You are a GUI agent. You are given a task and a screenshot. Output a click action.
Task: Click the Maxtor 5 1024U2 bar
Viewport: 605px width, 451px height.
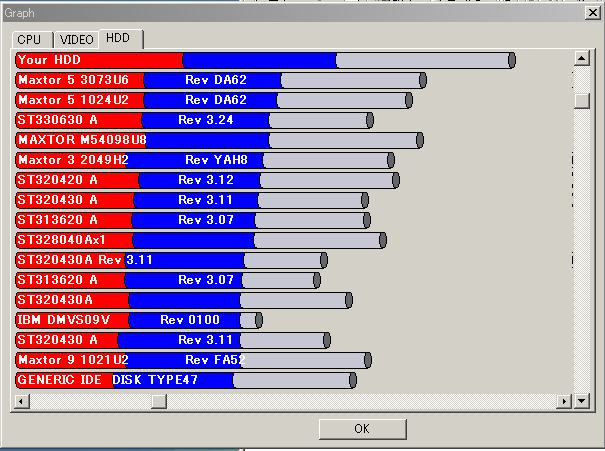click(x=214, y=100)
